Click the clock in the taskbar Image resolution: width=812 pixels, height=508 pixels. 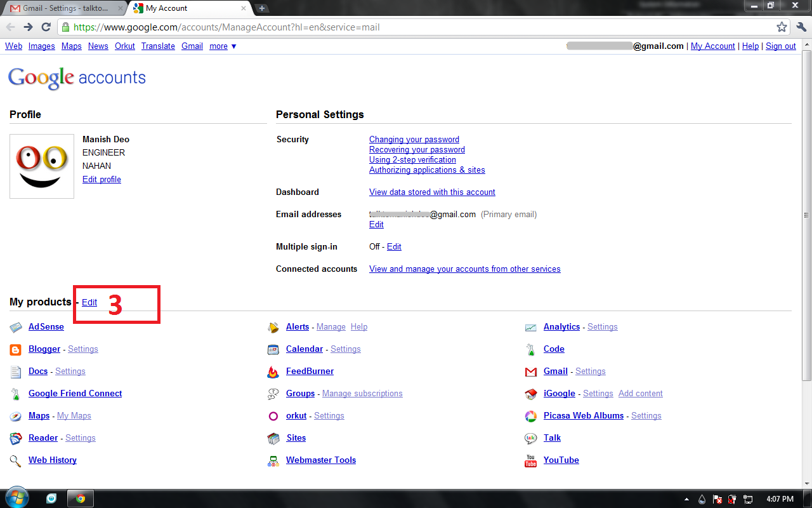(x=780, y=499)
